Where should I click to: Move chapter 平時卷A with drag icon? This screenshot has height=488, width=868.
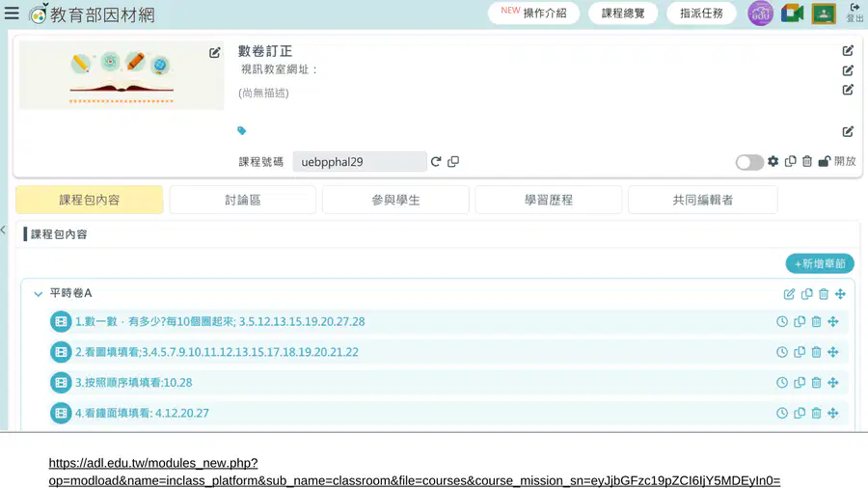tap(840, 294)
